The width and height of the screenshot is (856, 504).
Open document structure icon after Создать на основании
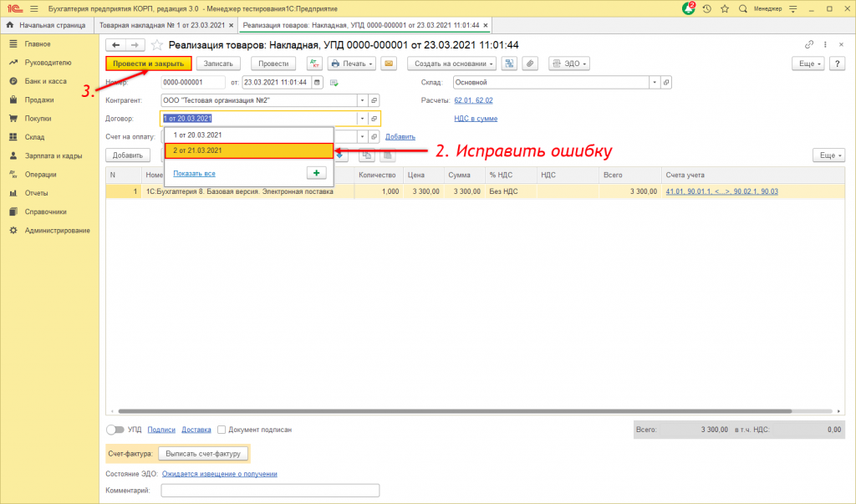(509, 64)
